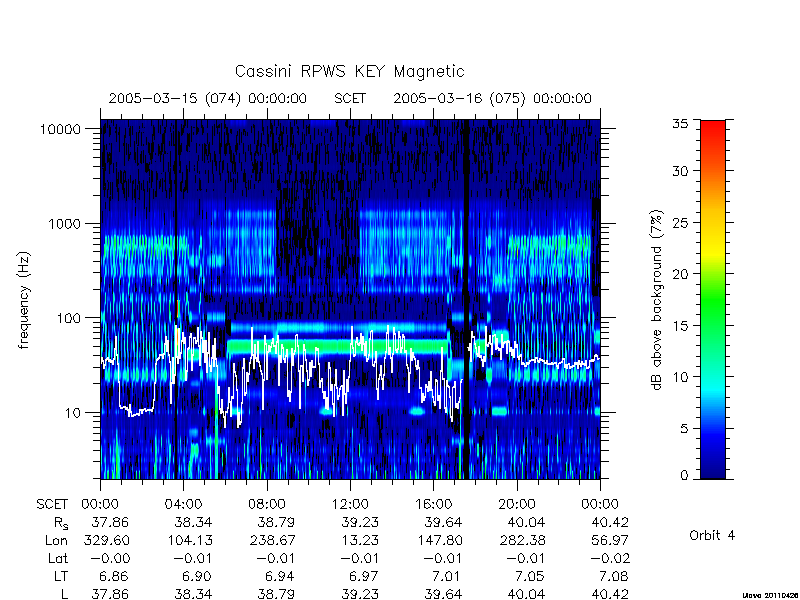Image resolution: width=800 pixels, height=600 pixels.
Task: Click the L row label at the bottom
Action: coord(64,594)
